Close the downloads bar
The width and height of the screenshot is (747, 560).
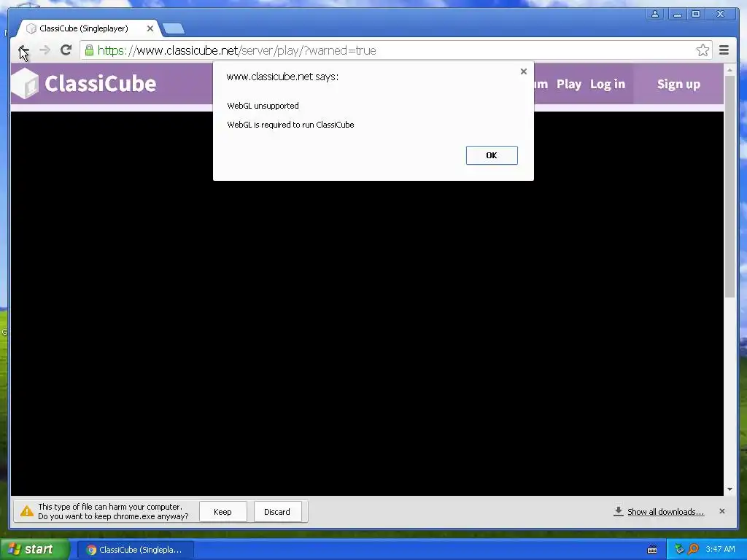tap(721, 511)
